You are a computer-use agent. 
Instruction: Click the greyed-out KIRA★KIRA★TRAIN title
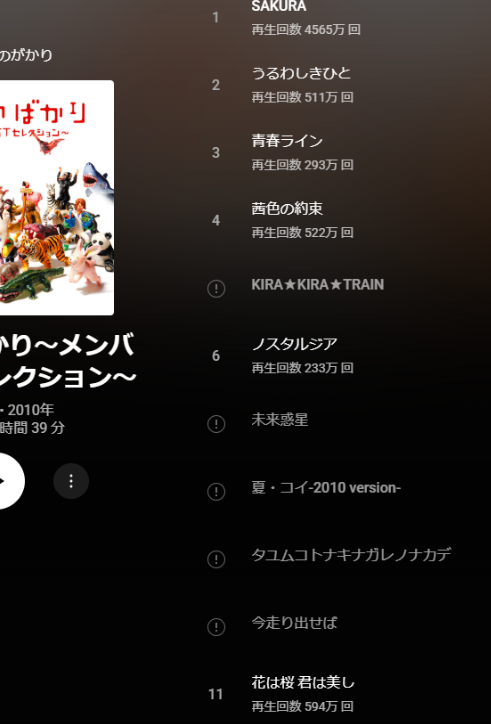click(317, 284)
